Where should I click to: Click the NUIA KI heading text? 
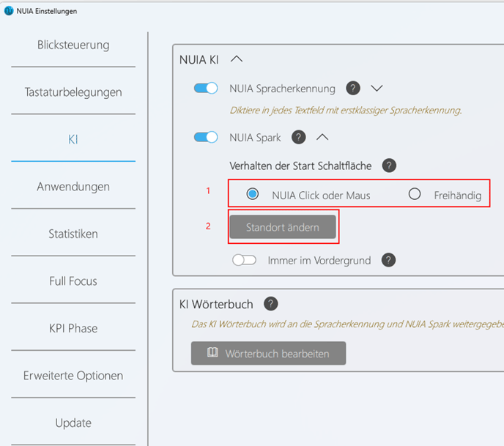199,60
